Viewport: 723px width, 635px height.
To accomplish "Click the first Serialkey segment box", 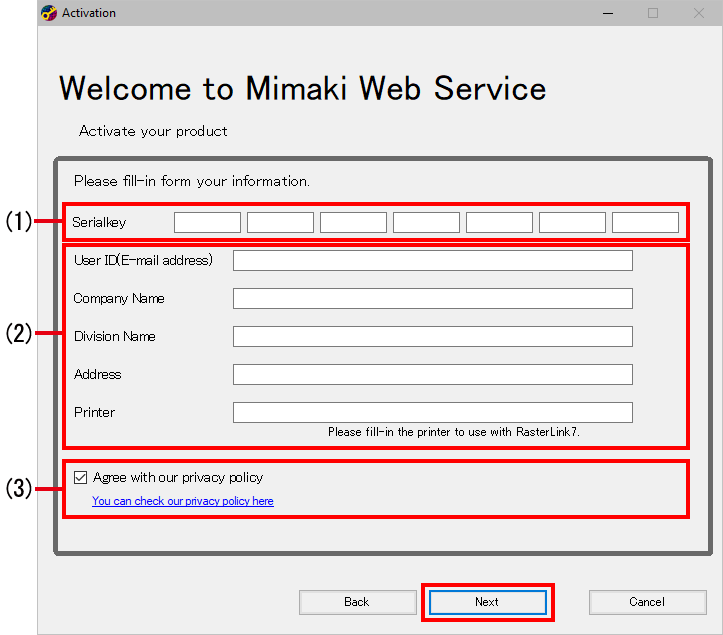I will coord(207,222).
